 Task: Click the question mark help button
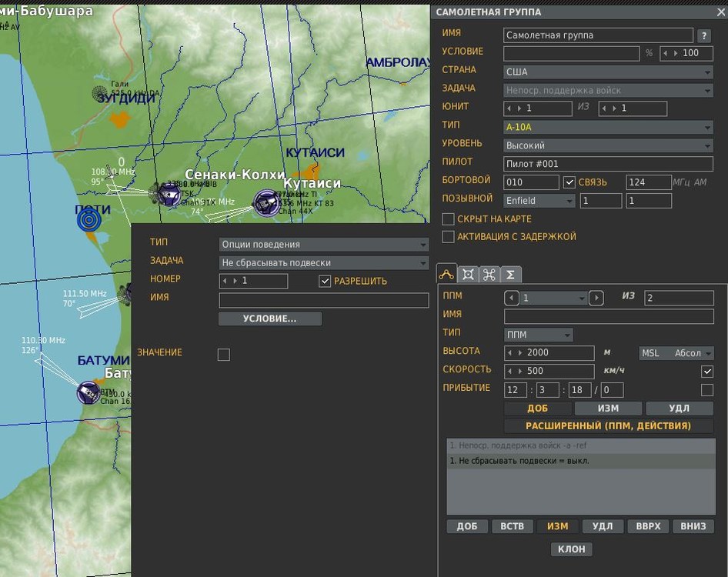coord(703,35)
